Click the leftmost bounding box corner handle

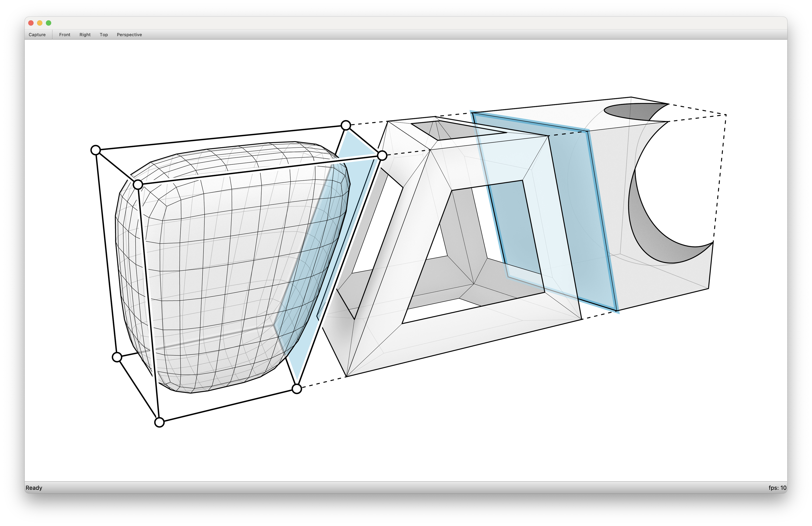tap(96, 150)
